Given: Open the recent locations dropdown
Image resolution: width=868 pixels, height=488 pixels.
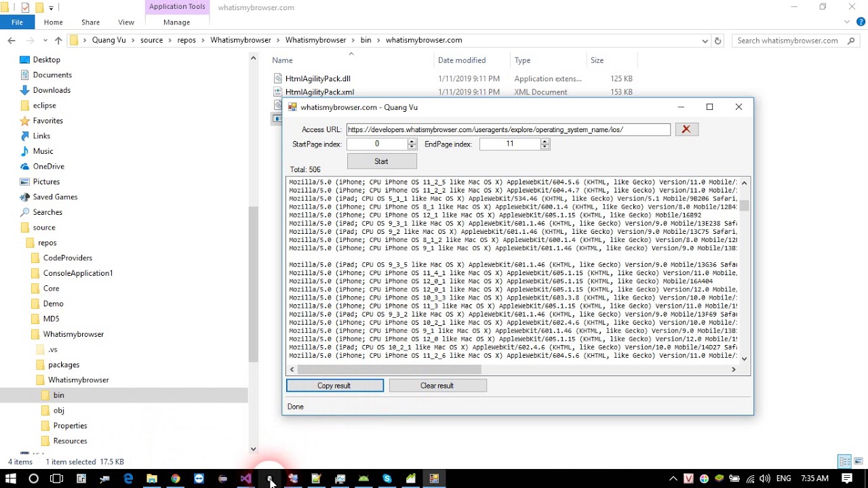Looking at the screenshot, I should [x=45, y=41].
